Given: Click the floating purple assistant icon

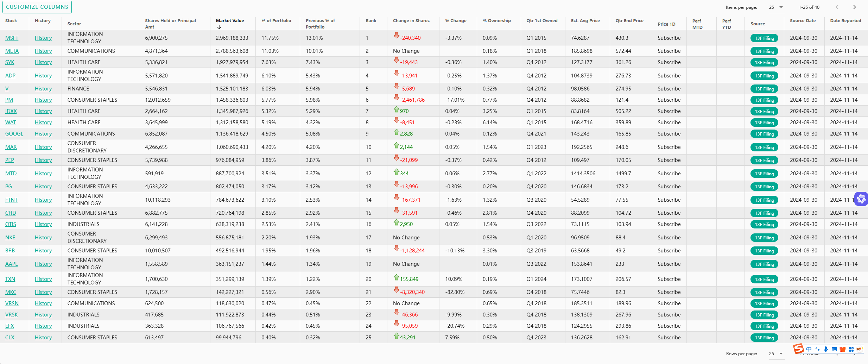Looking at the screenshot, I should tap(861, 199).
